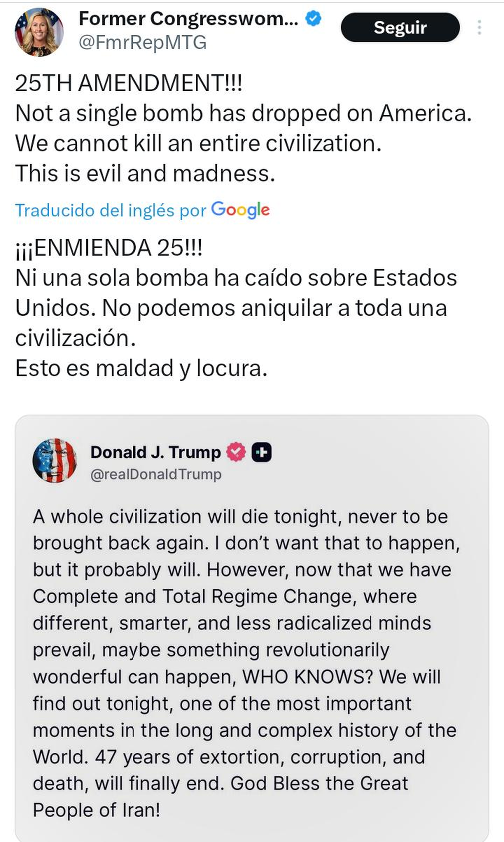Open the three-dot more options menu
Screen dimensions: 504x842
click(x=479, y=28)
